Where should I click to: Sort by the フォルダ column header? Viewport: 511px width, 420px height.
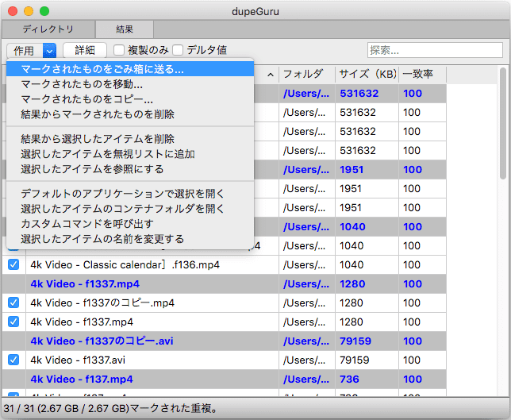pos(307,74)
